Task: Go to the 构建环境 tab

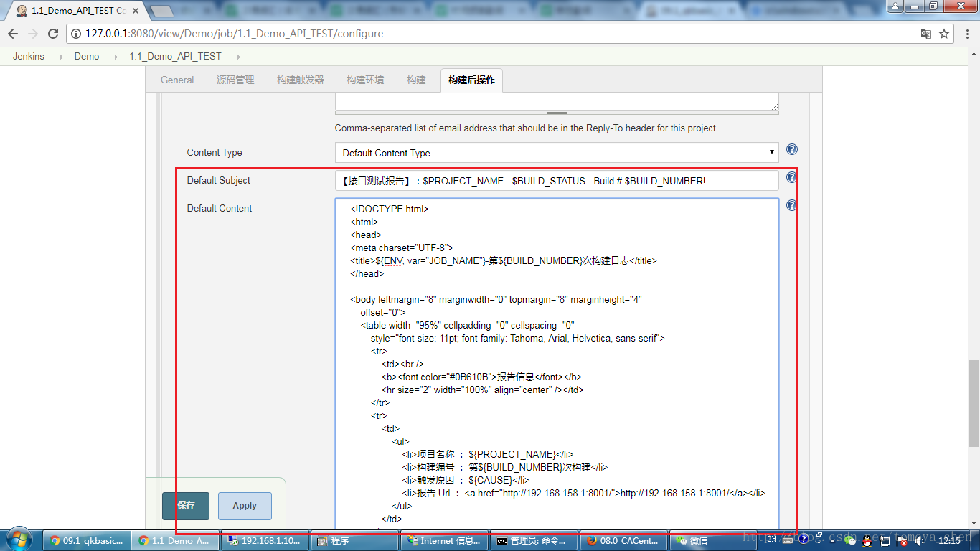Action: [x=365, y=80]
